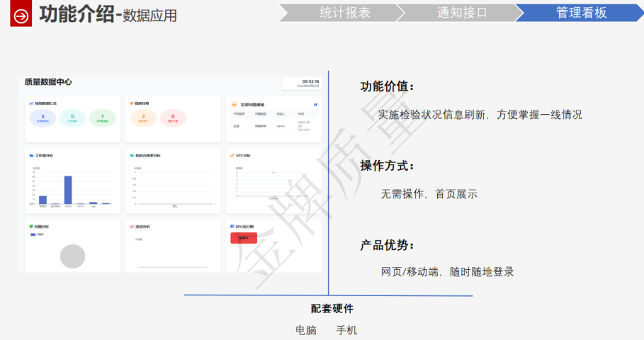The image size is (644, 340).
Task: Click the gray pie chart circle
Action: point(72,256)
